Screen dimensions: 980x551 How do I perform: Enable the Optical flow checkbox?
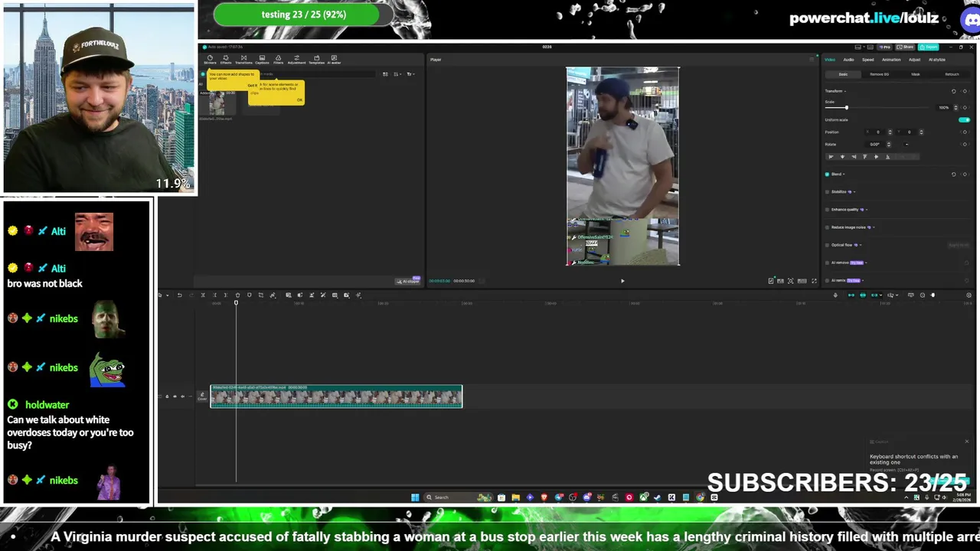tap(827, 245)
